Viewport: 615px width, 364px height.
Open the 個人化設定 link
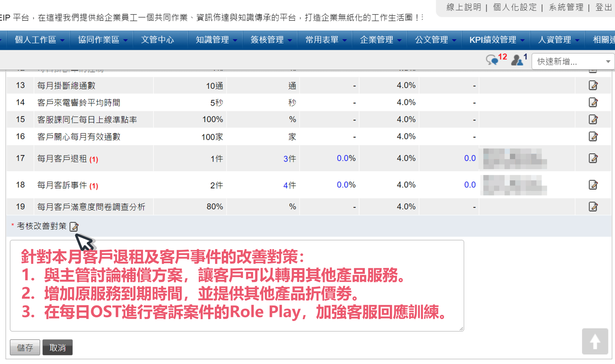[x=515, y=7]
